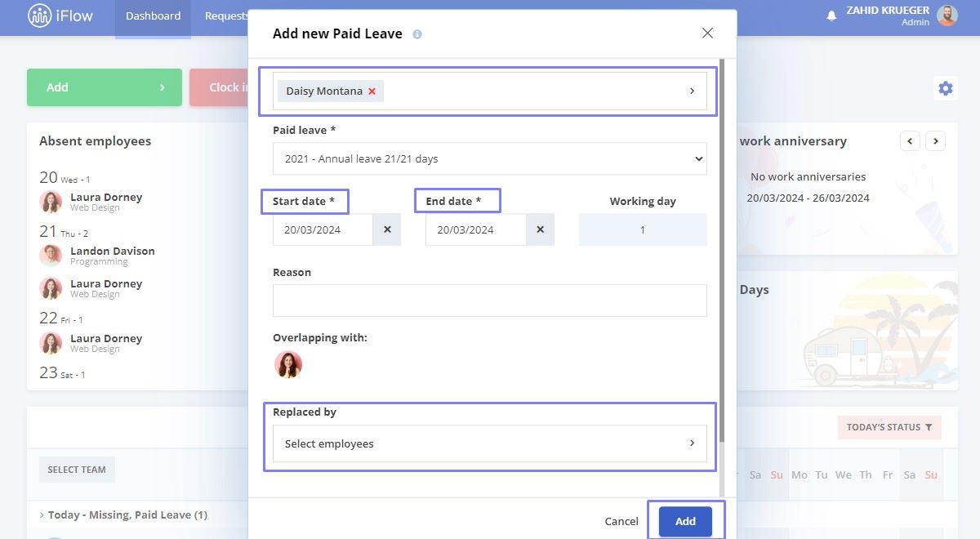Viewport: 980px width, 539px height.
Task: Expand the employee selector arrow
Action: click(692, 91)
